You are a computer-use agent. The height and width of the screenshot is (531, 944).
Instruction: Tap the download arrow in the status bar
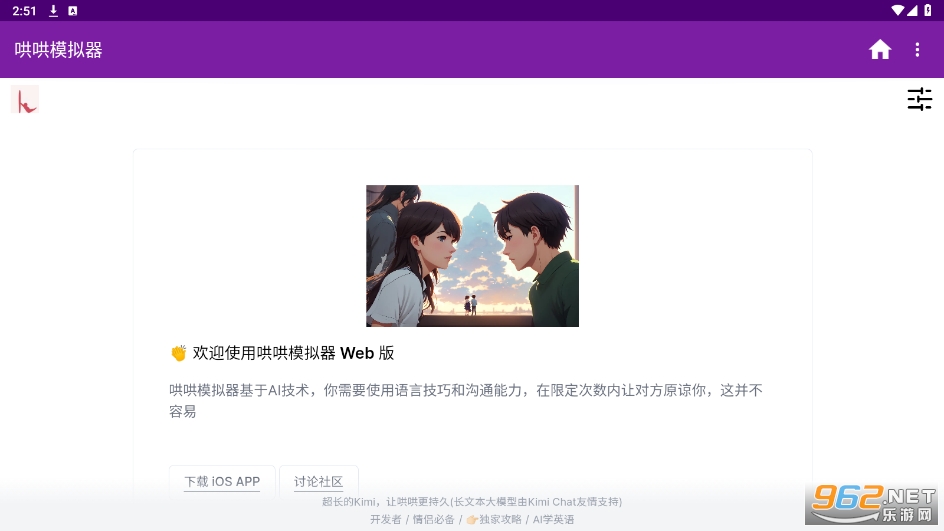pos(53,11)
